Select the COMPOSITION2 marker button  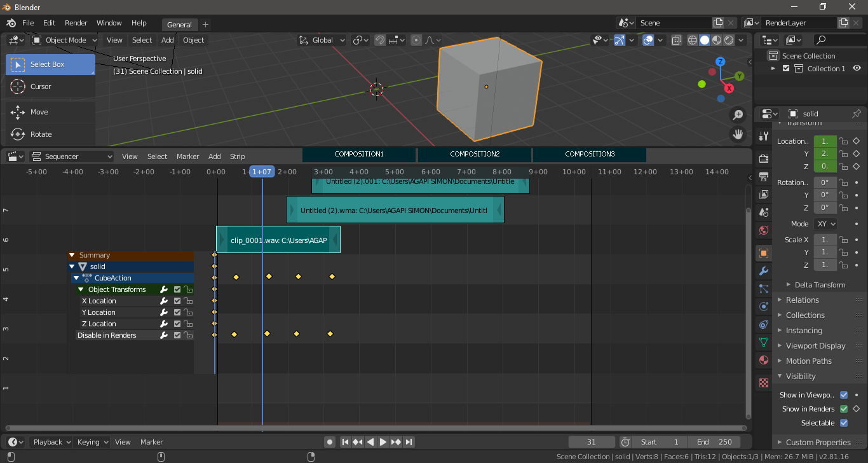pyautogui.click(x=475, y=155)
